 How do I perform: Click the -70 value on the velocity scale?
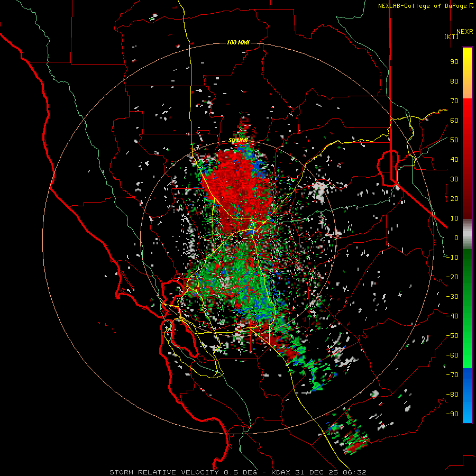pos(452,375)
